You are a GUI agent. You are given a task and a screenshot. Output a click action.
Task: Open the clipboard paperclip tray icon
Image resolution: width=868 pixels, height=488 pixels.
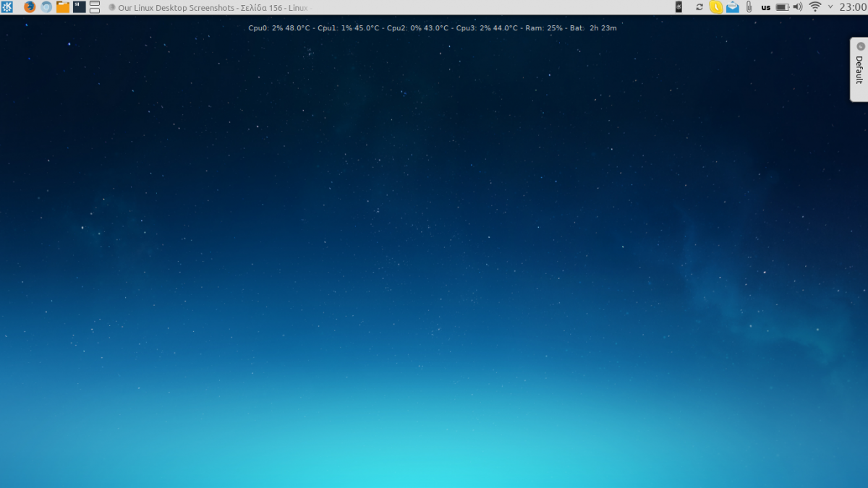pos(749,7)
